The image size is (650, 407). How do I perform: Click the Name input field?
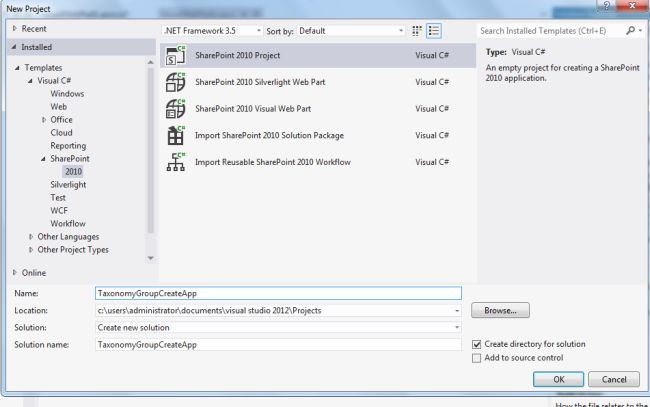pos(278,293)
